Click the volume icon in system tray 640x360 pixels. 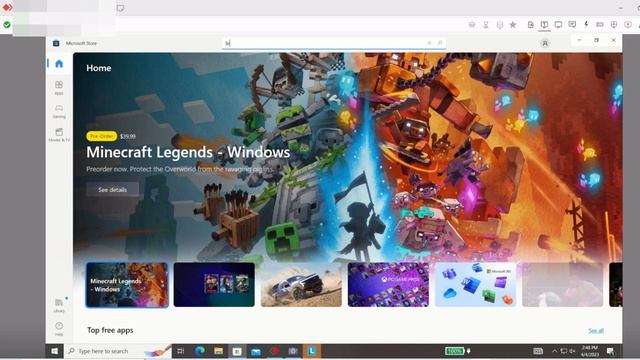[x=573, y=351]
